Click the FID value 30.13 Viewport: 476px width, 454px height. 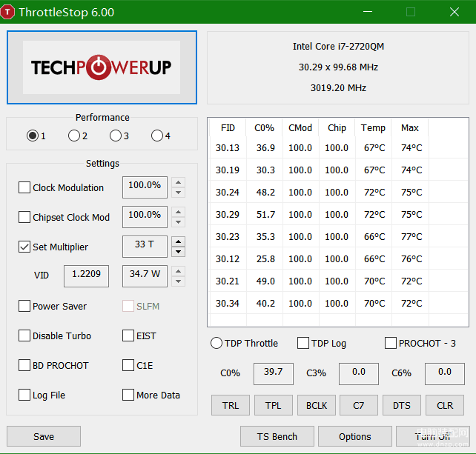(228, 147)
